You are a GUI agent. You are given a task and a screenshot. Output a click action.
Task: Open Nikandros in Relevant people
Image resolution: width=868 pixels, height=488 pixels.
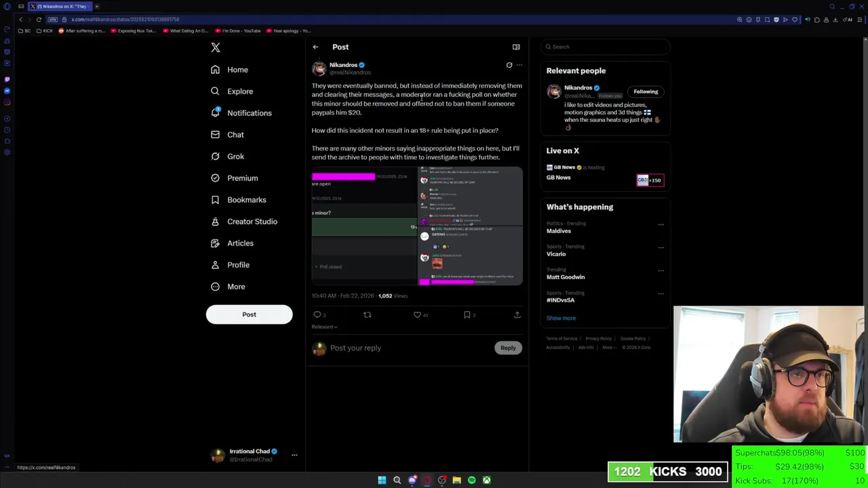578,87
